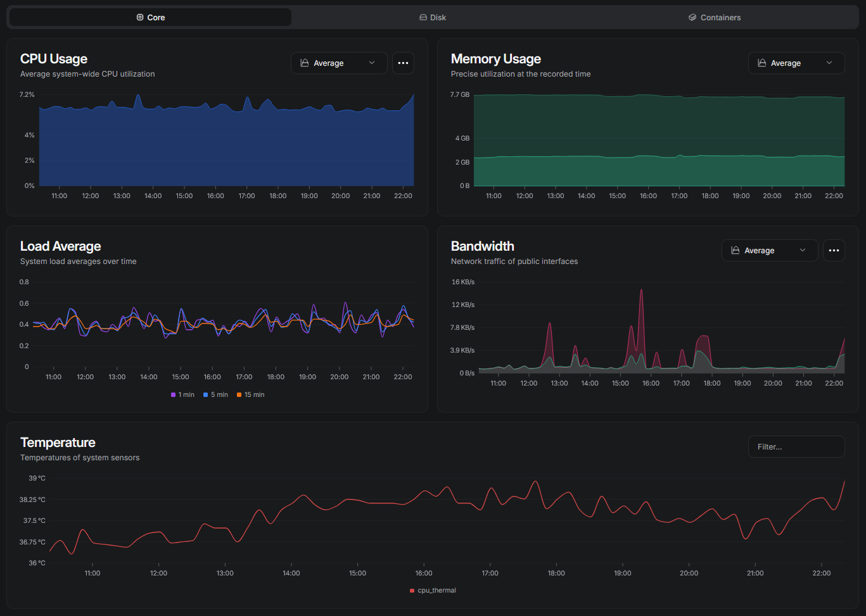Click the 0.8 label on Load Average chart
Image resolution: width=866 pixels, height=616 pixels.
tap(24, 282)
